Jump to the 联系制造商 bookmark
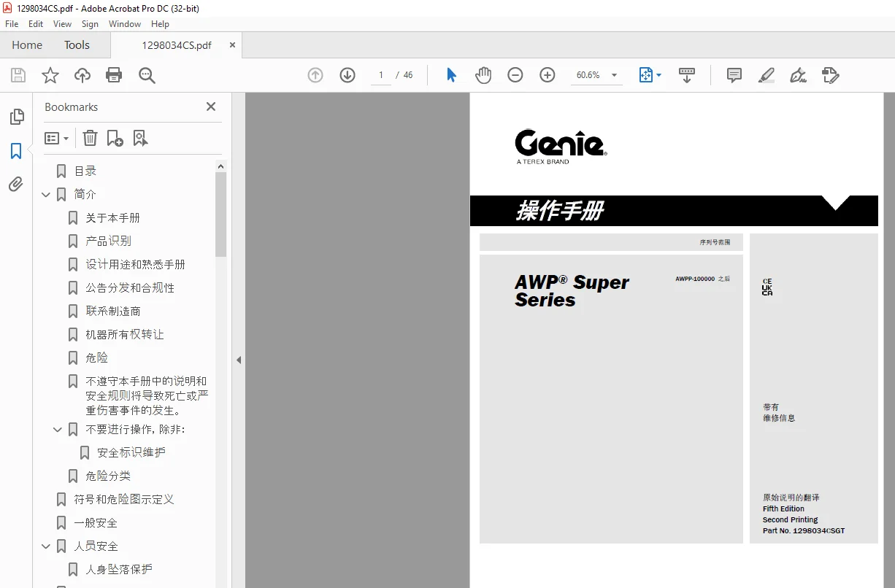The image size is (895, 588). coord(113,312)
